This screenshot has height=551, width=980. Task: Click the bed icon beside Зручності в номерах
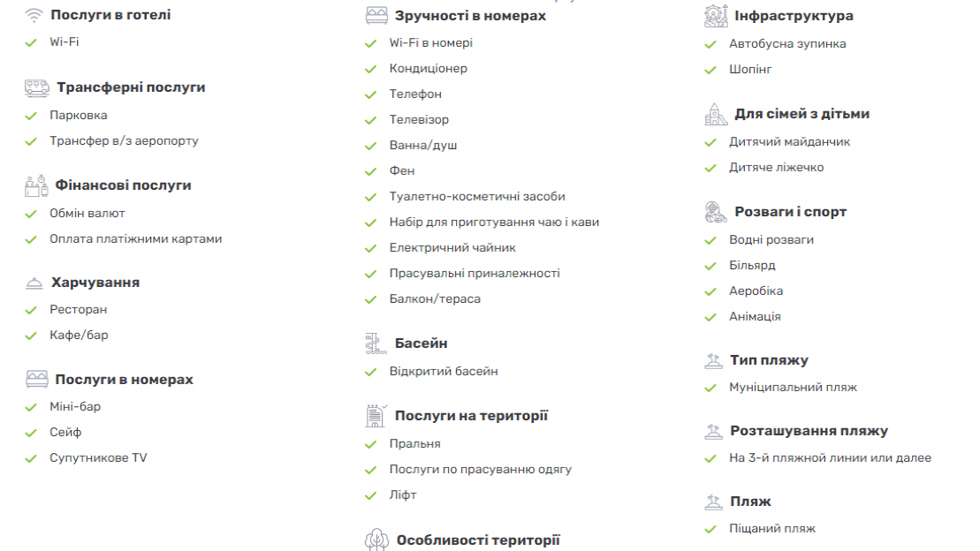pyautogui.click(x=376, y=16)
